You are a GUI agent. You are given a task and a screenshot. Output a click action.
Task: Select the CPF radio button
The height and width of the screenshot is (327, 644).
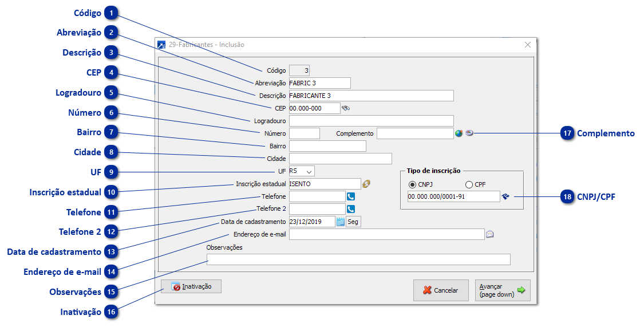(x=469, y=184)
